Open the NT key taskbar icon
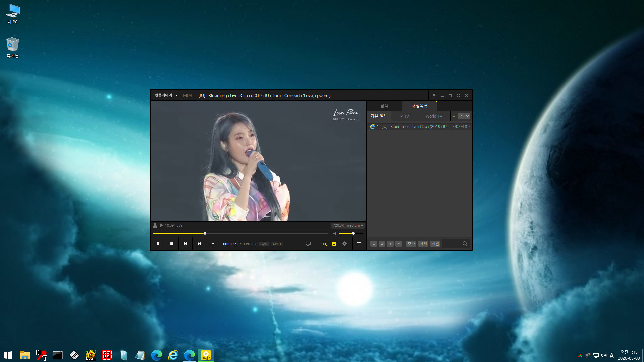This screenshot has height=362, width=644. pos(41,355)
